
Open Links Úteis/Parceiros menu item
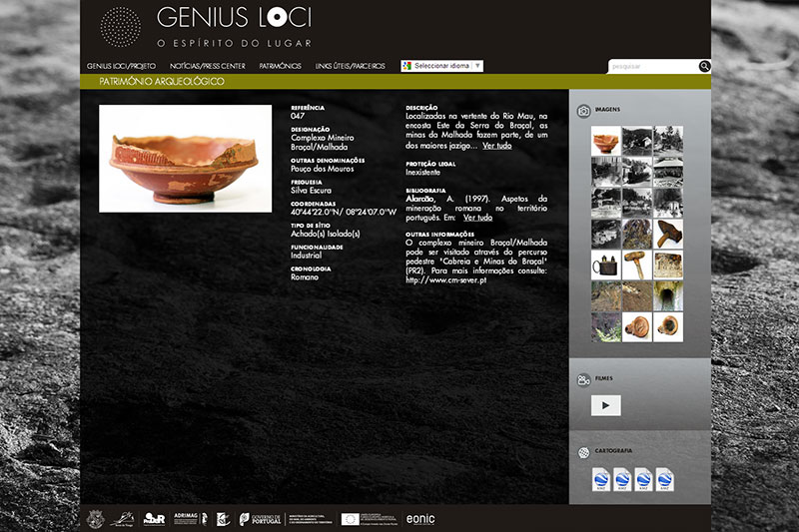tap(350, 66)
